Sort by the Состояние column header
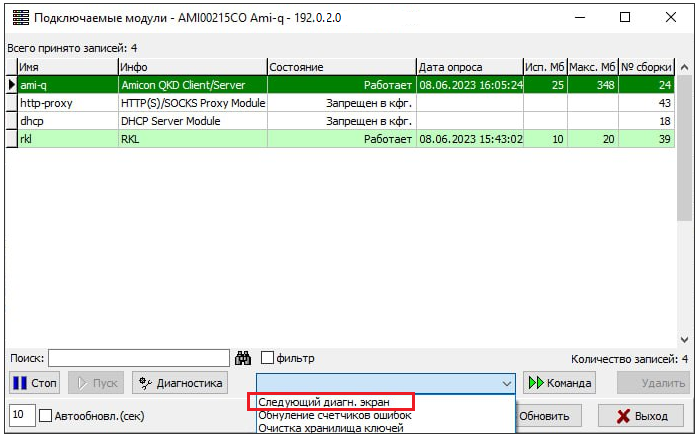699x438 pixels. click(340, 67)
